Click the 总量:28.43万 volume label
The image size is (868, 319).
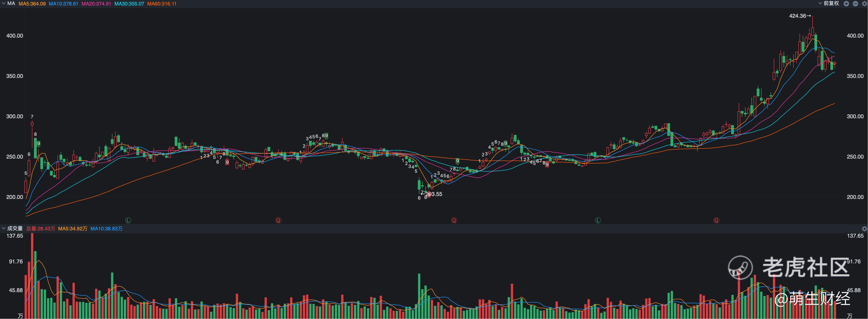[x=40, y=229]
